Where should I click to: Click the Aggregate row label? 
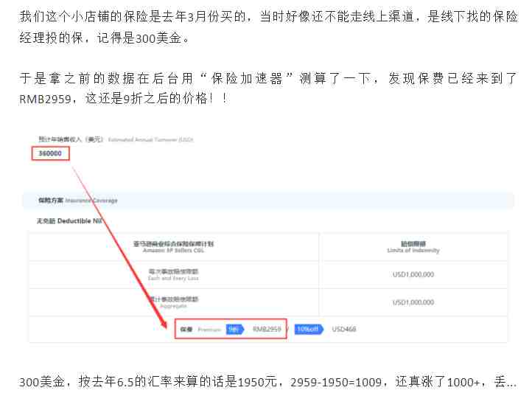[x=173, y=302]
